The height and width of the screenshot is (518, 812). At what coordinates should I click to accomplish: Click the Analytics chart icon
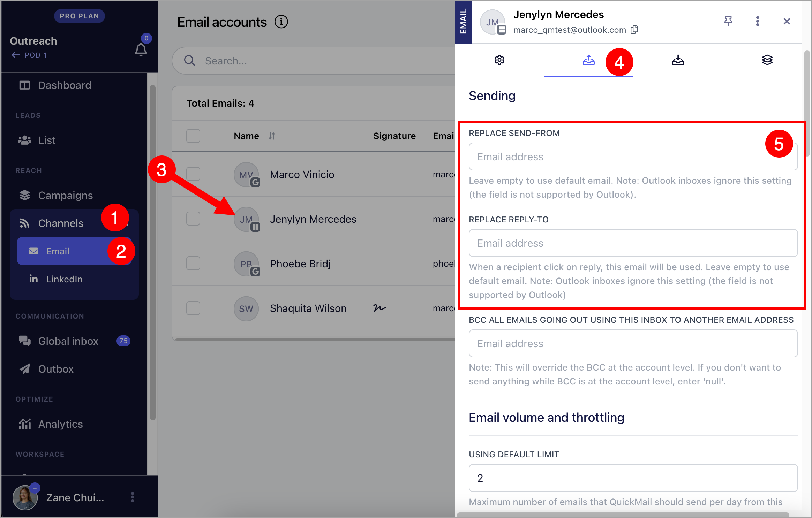pos(24,424)
